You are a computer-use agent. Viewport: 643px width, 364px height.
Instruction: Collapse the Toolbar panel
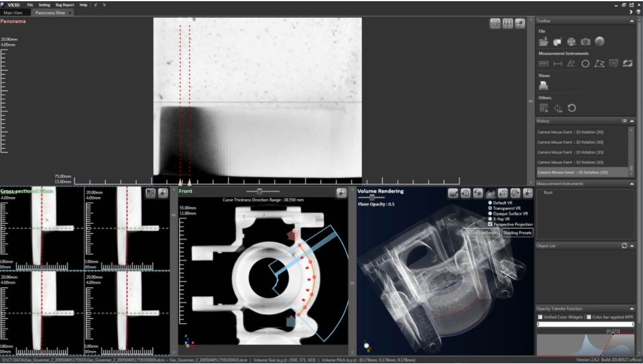(x=632, y=20)
